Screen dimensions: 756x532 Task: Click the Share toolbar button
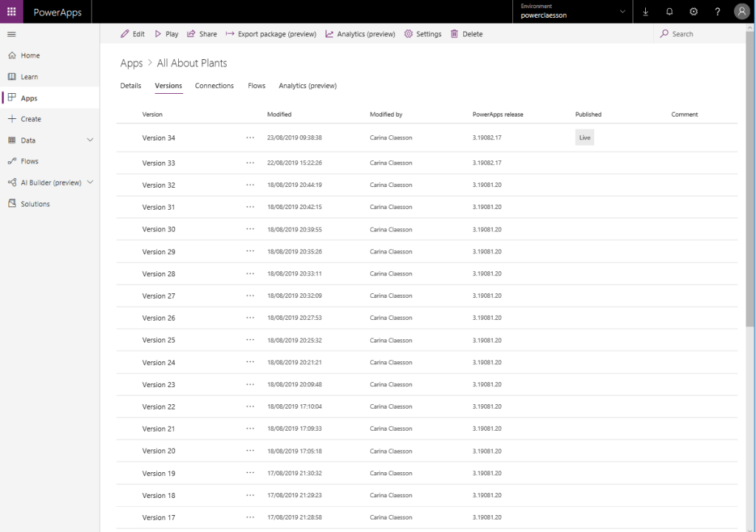point(202,34)
